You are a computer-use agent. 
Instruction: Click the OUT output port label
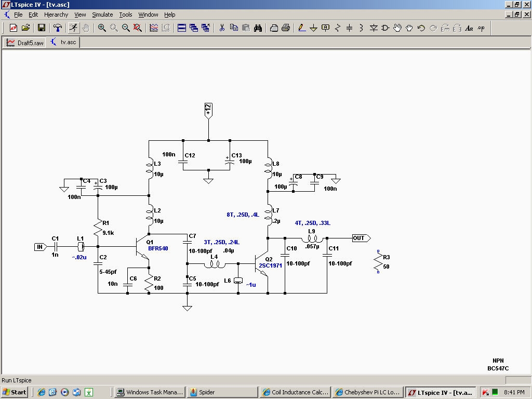(361, 238)
